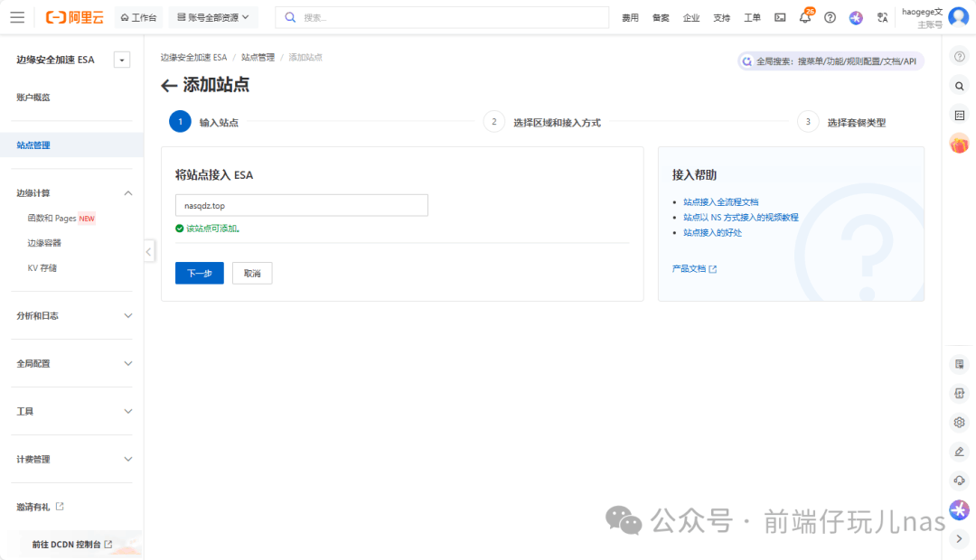Click the site domain input field
This screenshot has width=976, height=560.
pyautogui.click(x=301, y=205)
